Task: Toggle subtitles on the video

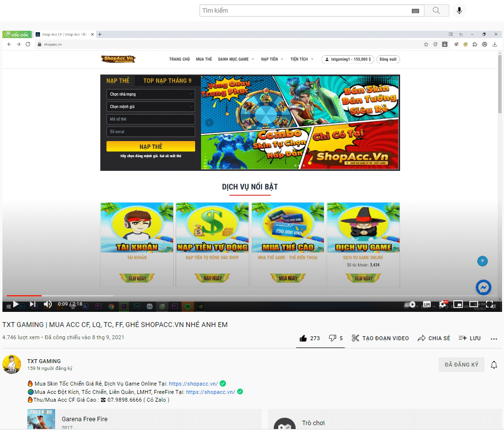Action: 427,304
